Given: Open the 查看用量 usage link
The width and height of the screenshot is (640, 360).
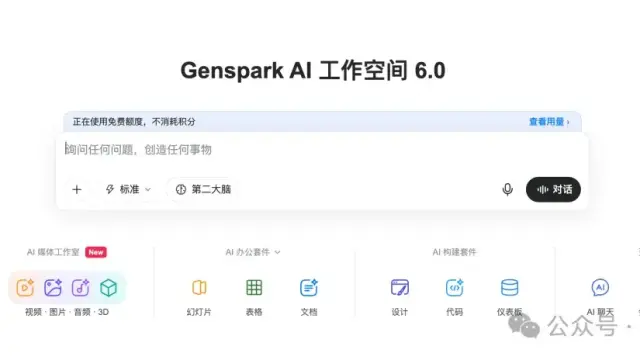Looking at the screenshot, I should click(549, 122).
